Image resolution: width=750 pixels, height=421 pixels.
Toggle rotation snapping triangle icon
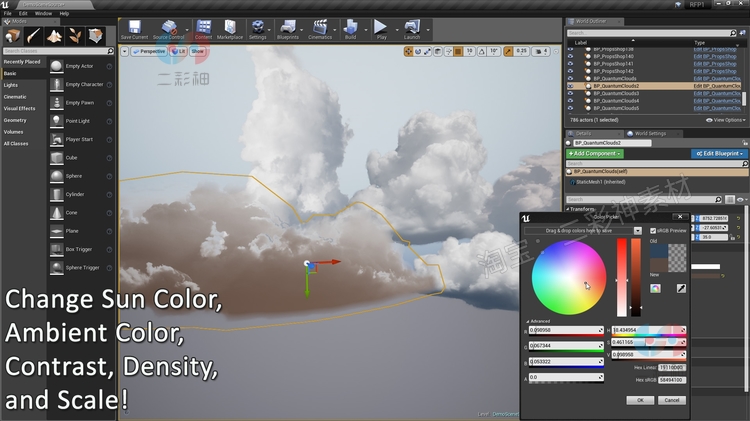point(482,51)
